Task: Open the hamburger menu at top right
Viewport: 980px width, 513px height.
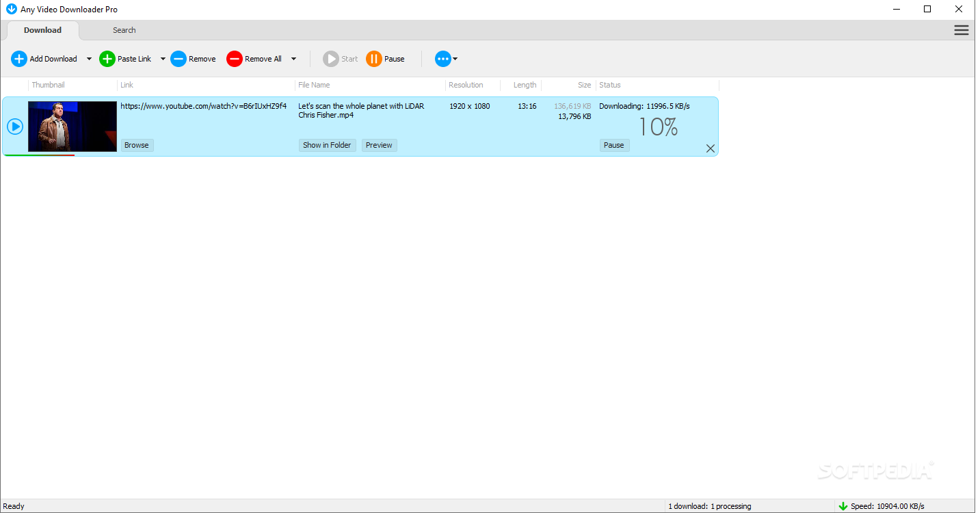Action: click(x=961, y=30)
